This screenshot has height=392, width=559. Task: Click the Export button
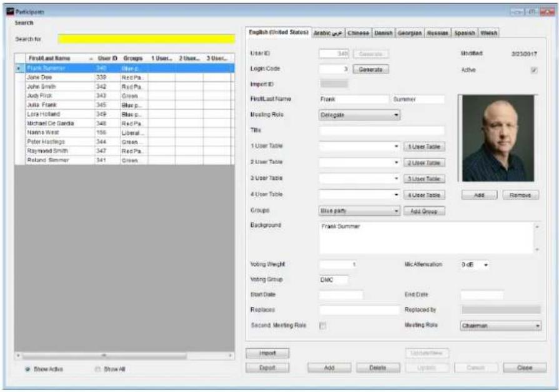click(x=267, y=368)
